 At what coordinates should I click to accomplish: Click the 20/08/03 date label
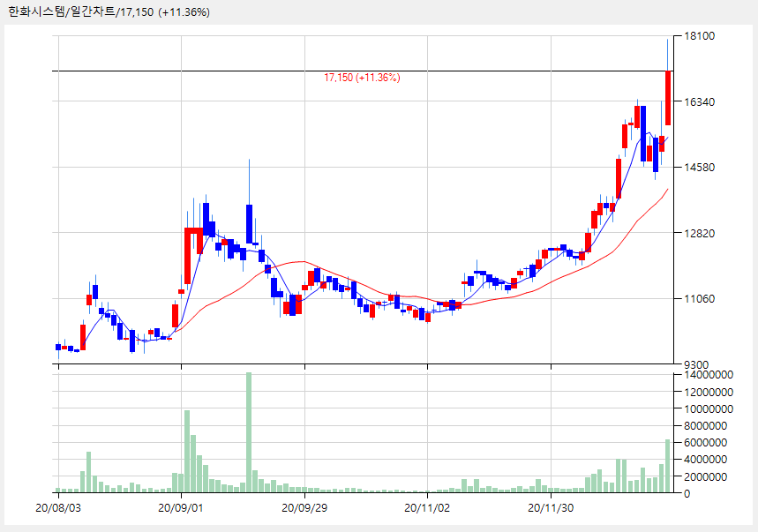click(58, 508)
